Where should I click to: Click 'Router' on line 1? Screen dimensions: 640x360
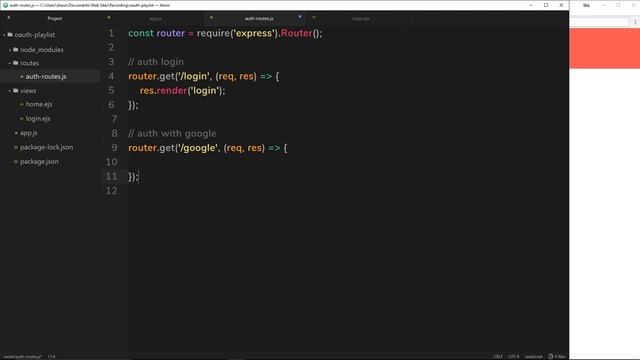[296, 33]
